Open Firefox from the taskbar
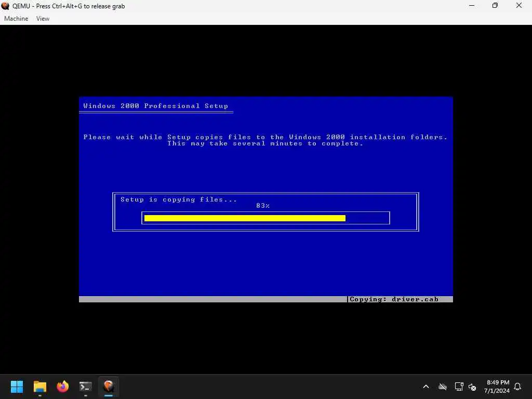The image size is (532, 399). pyautogui.click(x=63, y=387)
